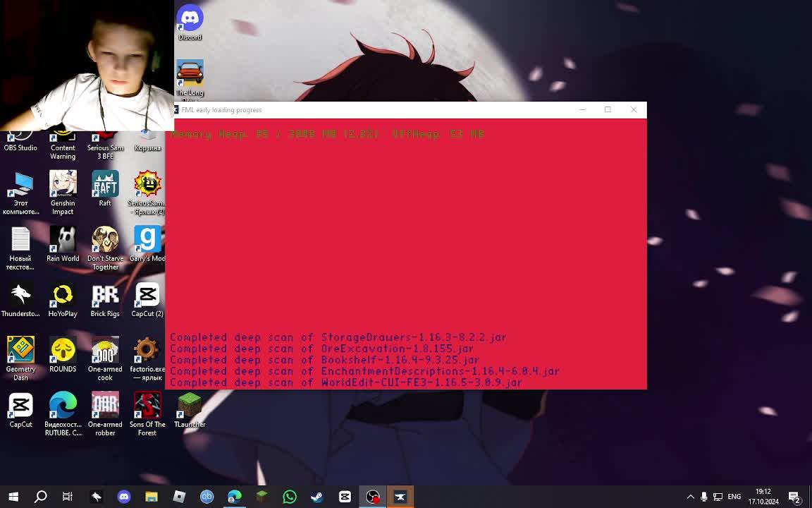Select the Sons Of The Forest icon

pos(147,413)
